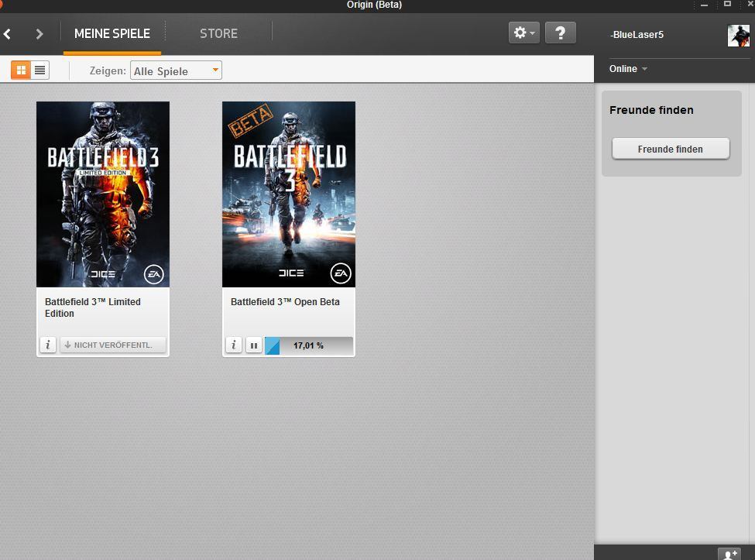Go back with the left arrow
This screenshot has width=755, height=560.
point(7,34)
